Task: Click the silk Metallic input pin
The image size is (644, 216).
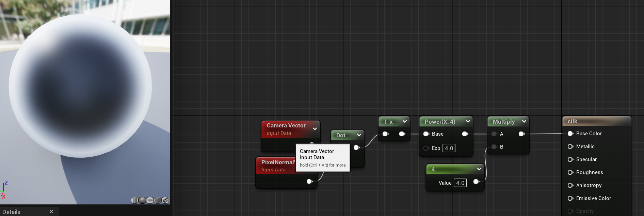Action: tap(570, 146)
